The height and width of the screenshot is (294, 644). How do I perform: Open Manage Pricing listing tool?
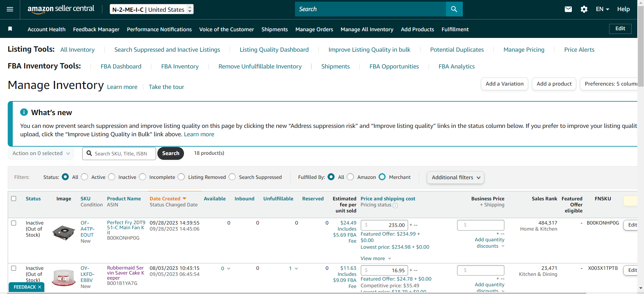coord(524,50)
